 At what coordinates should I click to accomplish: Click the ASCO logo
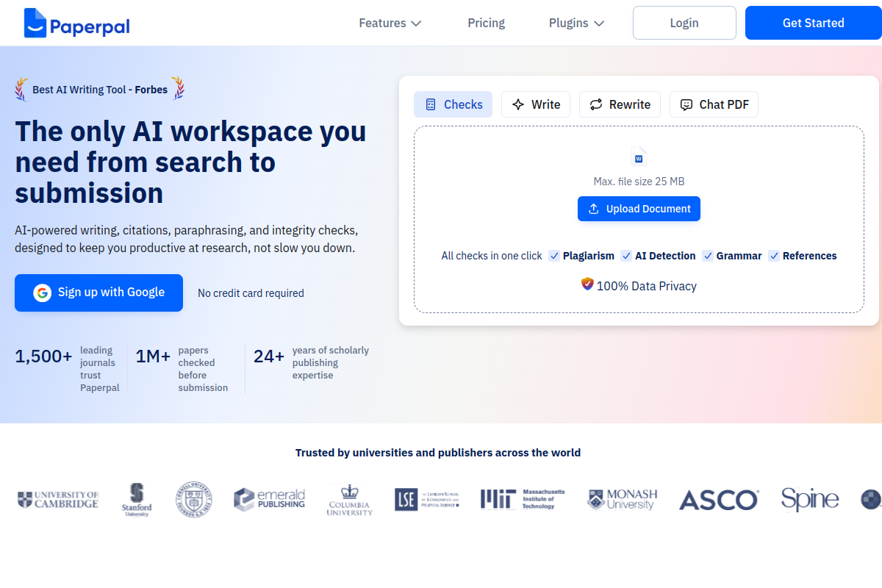coord(719,500)
